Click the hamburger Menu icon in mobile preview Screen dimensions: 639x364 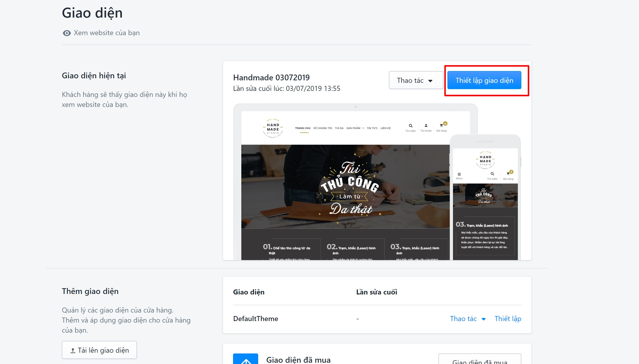click(459, 174)
